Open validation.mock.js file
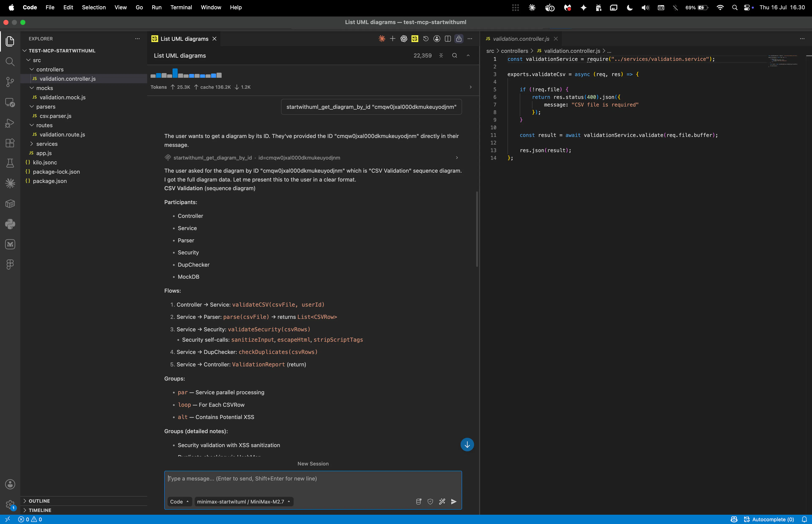This screenshot has height=524, width=812. (63, 97)
